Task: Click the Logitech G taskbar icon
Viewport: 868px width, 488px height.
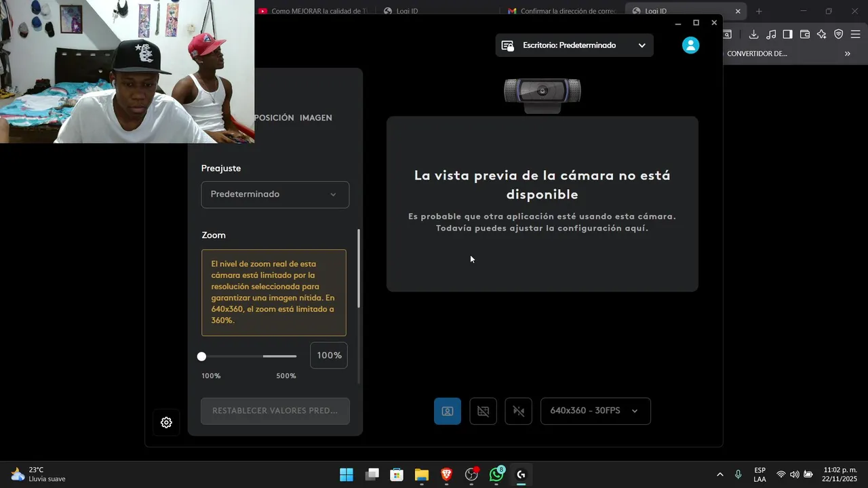Action: pyautogui.click(x=521, y=474)
